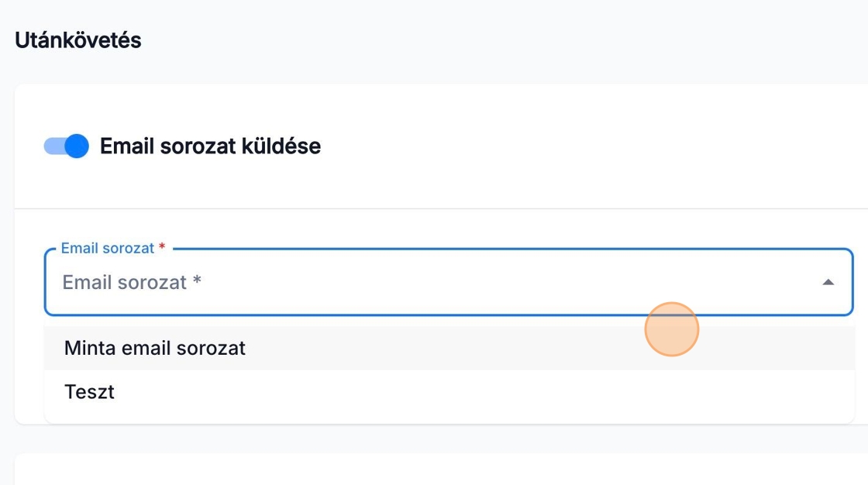
Task: Click the Utánkövetés section heading
Action: pos(77,40)
